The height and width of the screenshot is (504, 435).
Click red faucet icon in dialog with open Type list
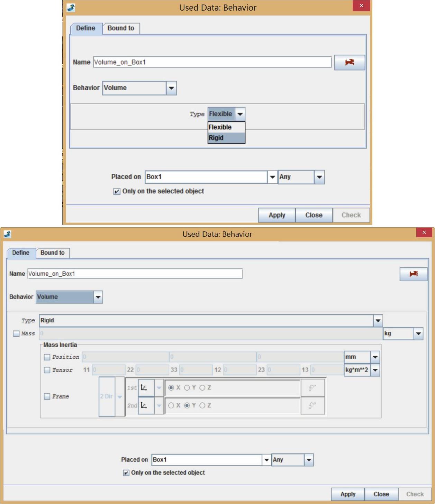pyautogui.click(x=349, y=63)
